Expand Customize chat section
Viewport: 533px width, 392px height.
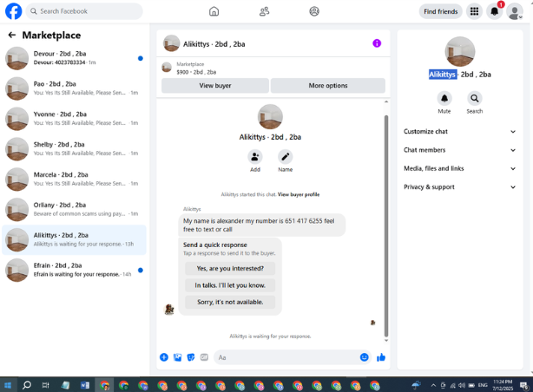tap(459, 132)
